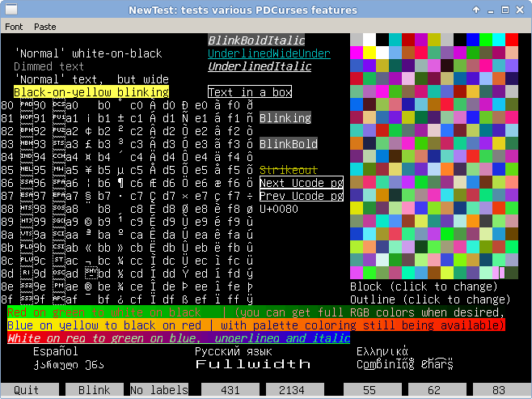Click the ae registered symbol cell

[x=88, y=287]
